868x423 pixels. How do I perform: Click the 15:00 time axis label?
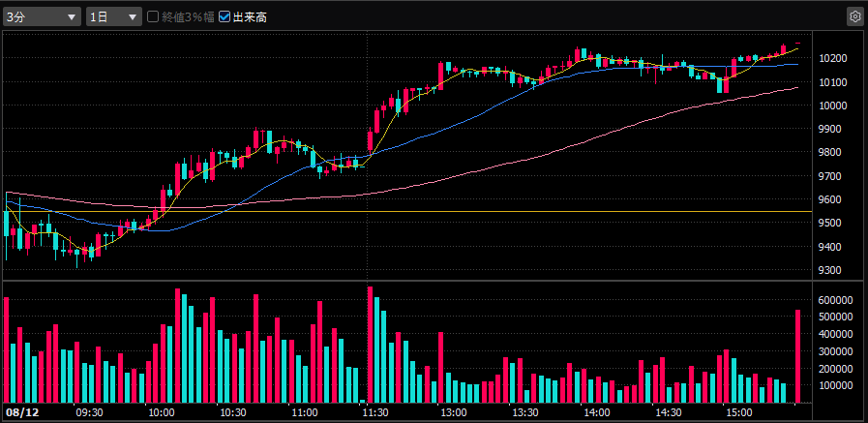(x=740, y=413)
